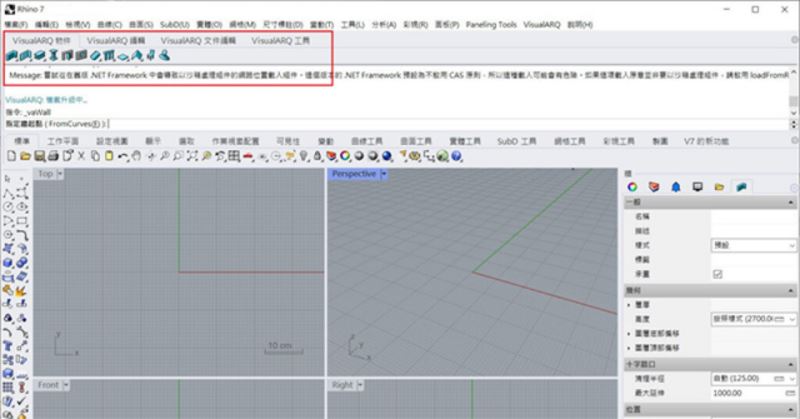This screenshot has width=800, height=419.
Task: Click the Open file folder icon
Action: click(x=25, y=156)
